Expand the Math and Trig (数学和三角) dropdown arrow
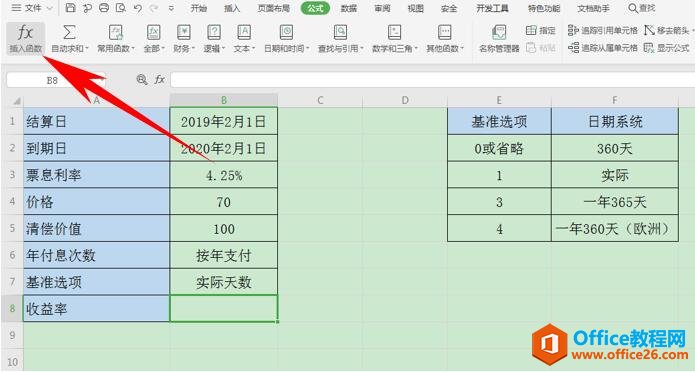Screen dimensions: 695x372 [x=415, y=48]
